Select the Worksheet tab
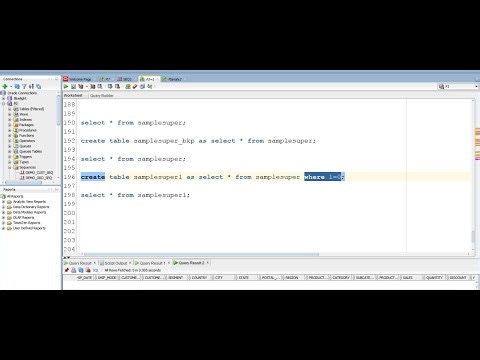The width and height of the screenshot is (480, 360). 73,96
